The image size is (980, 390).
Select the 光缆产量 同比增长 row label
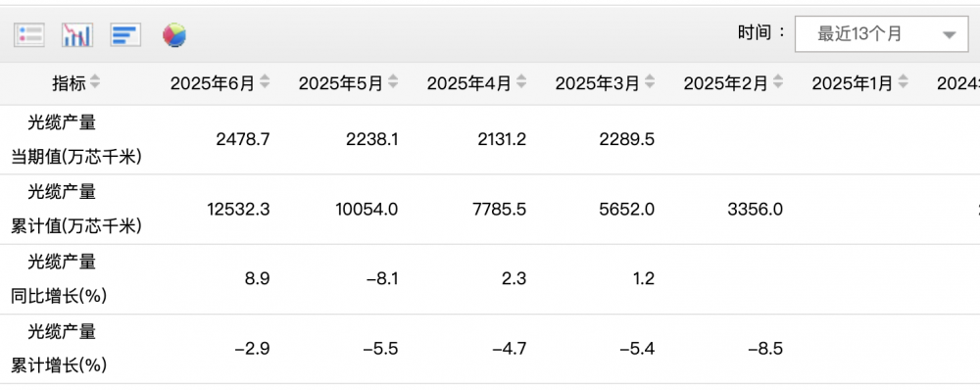[x=62, y=278]
